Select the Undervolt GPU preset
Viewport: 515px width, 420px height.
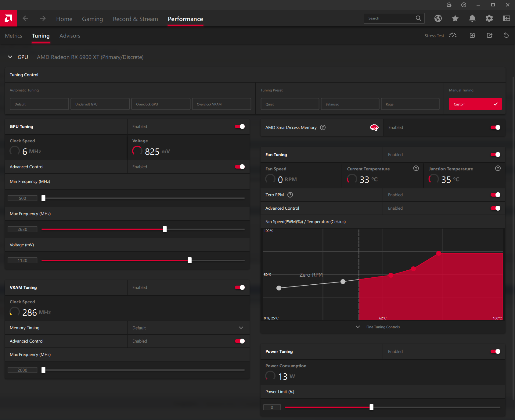(x=100, y=104)
